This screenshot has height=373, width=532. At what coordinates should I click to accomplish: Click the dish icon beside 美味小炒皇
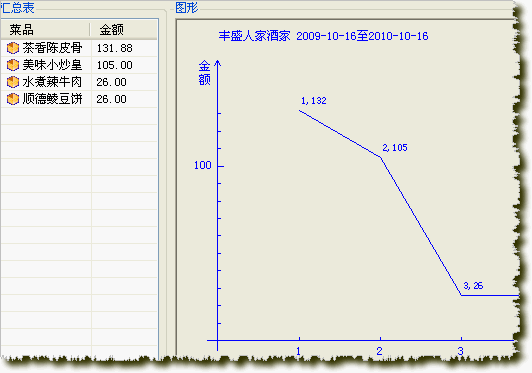point(13,65)
